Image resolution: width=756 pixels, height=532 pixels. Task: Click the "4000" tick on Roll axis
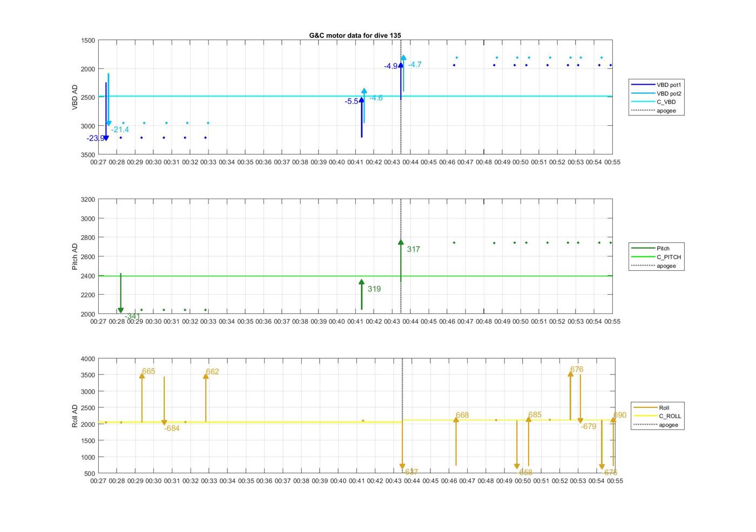point(87,359)
